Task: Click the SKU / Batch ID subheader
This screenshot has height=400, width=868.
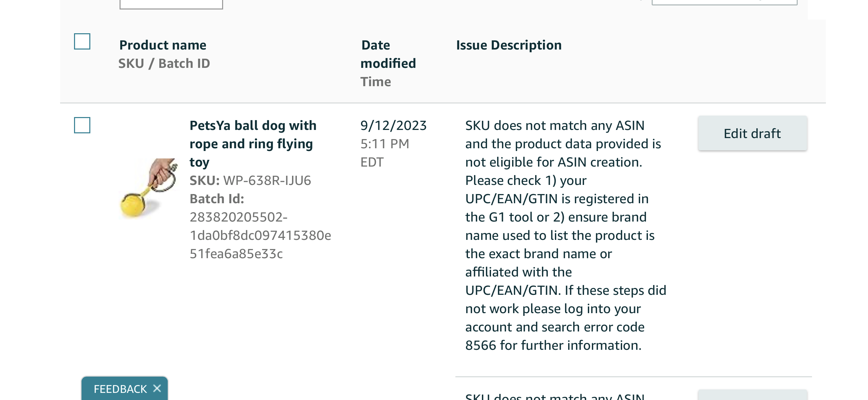Action: (x=164, y=63)
